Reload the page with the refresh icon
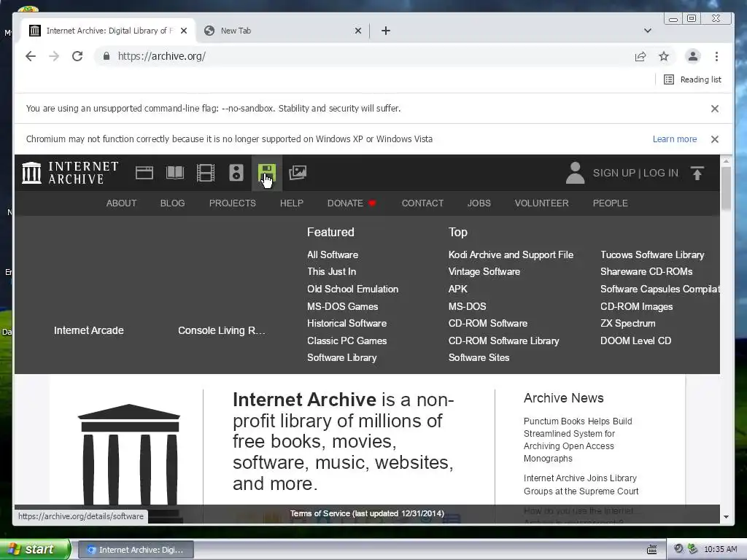 pos(77,56)
